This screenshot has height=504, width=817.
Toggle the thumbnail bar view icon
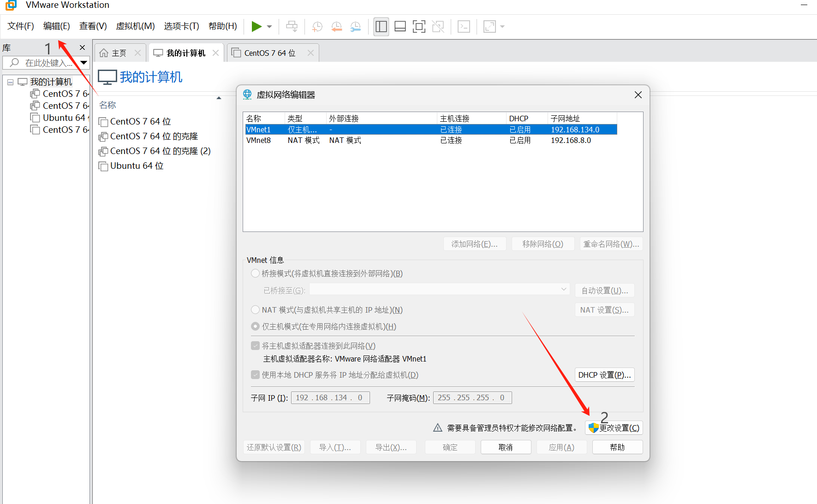pos(400,26)
